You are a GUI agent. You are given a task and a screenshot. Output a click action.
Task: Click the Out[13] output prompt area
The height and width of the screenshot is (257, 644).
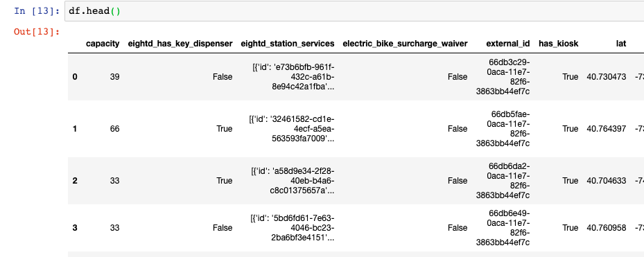37,32
